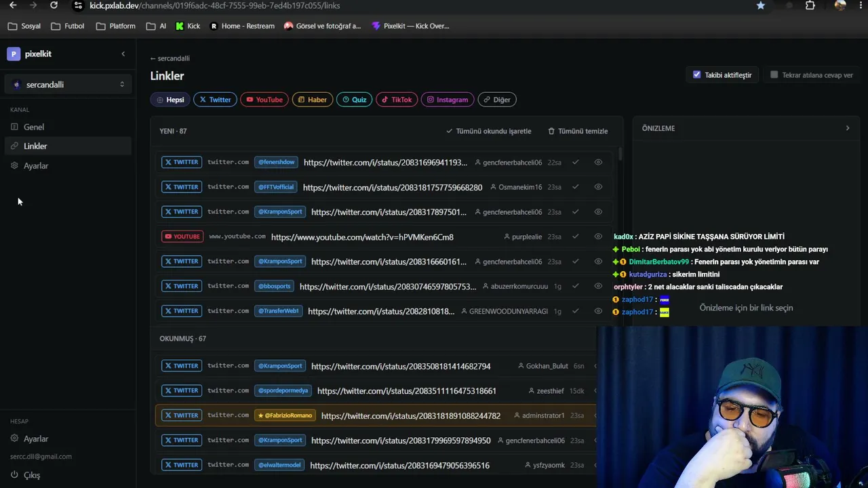Click the purple pixelkit logo icon

pyautogui.click(x=14, y=54)
